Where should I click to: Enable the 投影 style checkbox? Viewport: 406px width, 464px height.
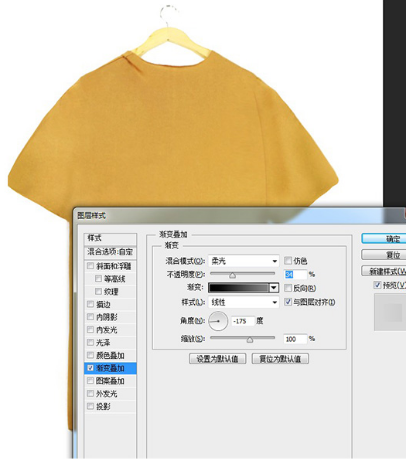(x=90, y=406)
